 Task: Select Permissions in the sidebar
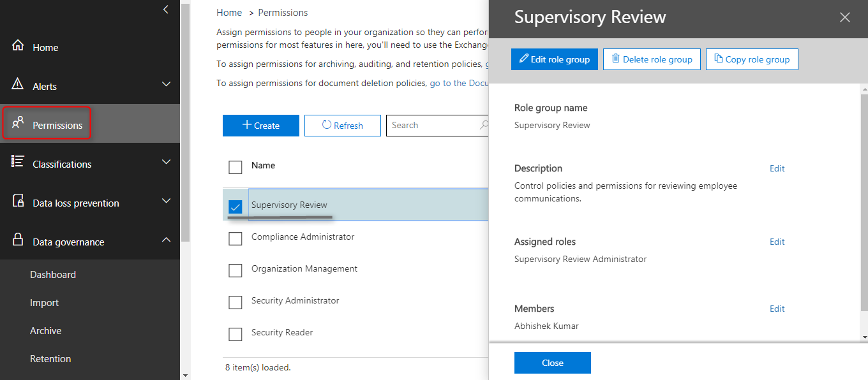coord(90,124)
